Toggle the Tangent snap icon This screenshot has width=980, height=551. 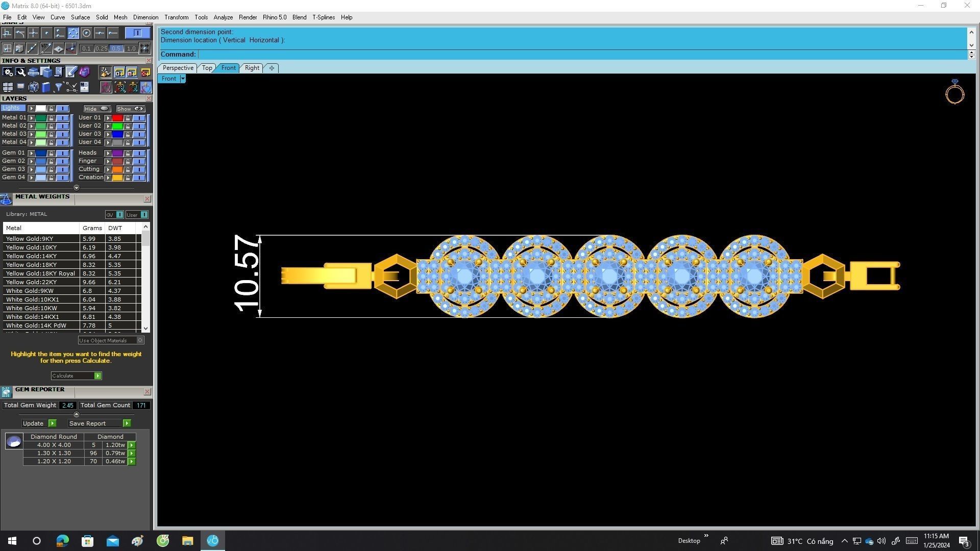[20, 33]
